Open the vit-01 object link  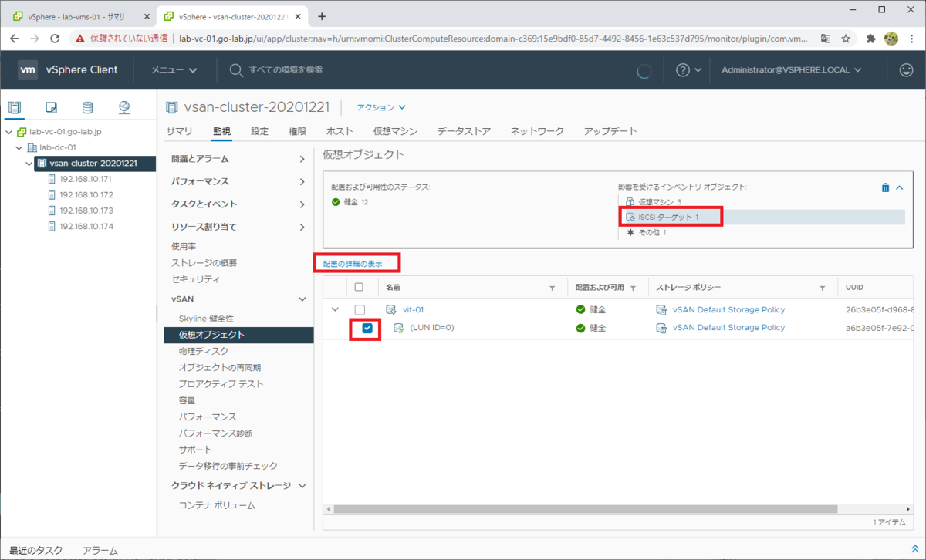[x=414, y=309]
